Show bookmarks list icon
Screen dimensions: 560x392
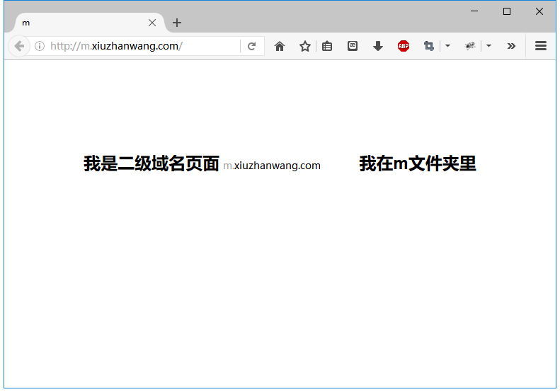point(327,46)
